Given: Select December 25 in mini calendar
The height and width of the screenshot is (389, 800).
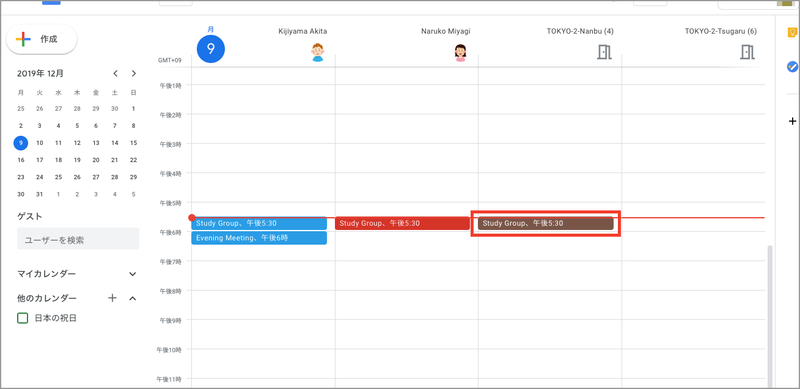Looking at the screenshot, I should (x=58, y=177).
